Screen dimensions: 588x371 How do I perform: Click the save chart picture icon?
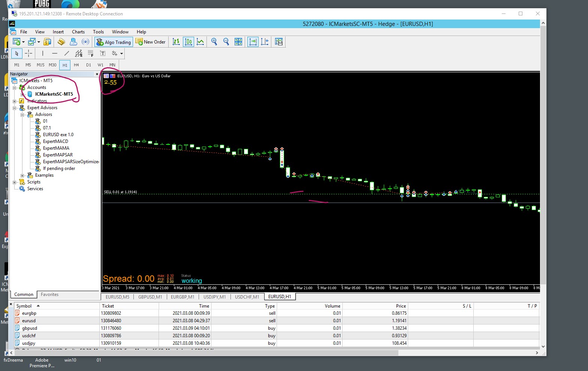click(x=279, y=42)
